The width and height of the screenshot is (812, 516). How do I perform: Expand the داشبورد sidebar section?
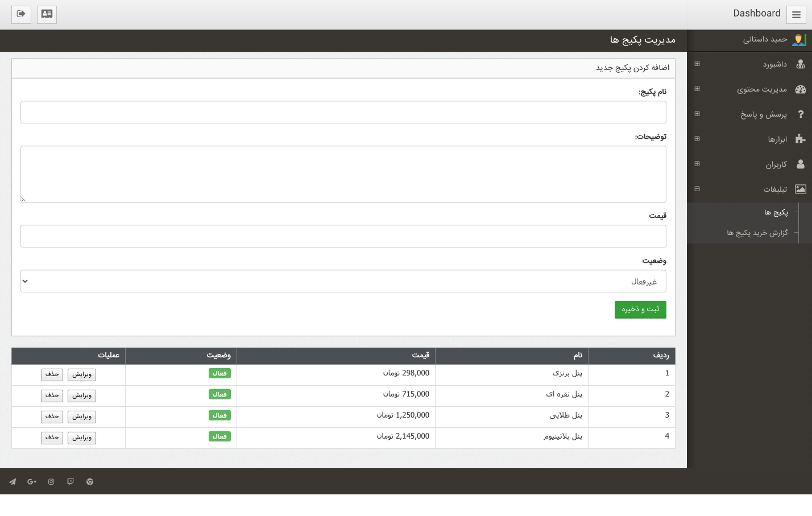click(x=697, y=64)
